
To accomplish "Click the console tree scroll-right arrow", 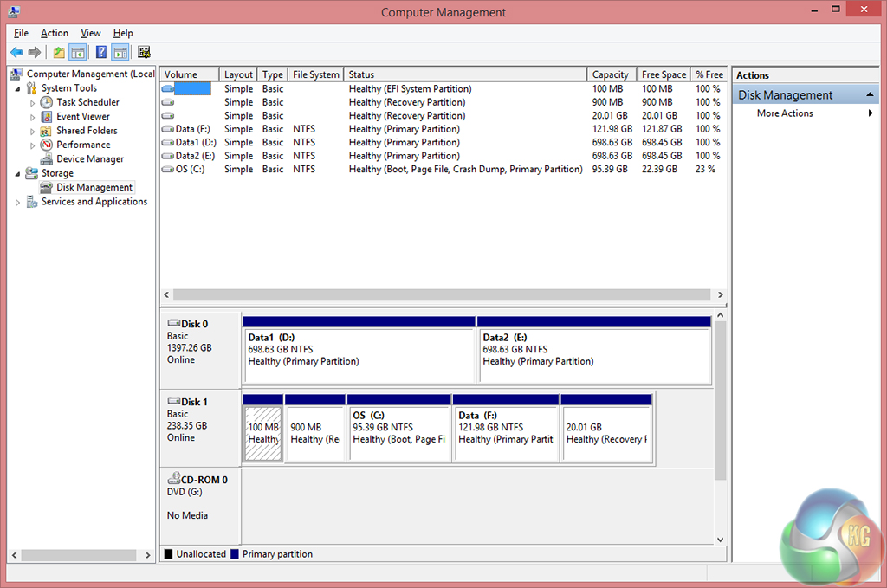I will coord(147,555).
